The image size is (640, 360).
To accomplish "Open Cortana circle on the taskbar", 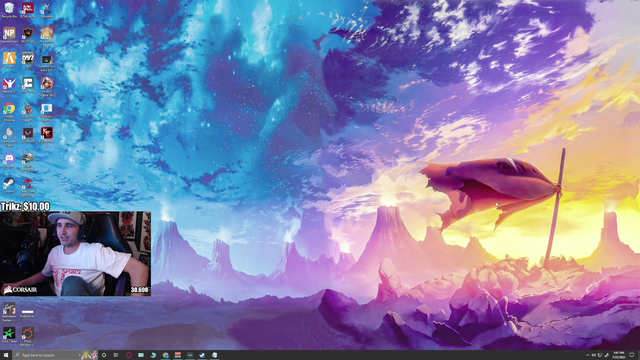I will click(x=104, y=355).
